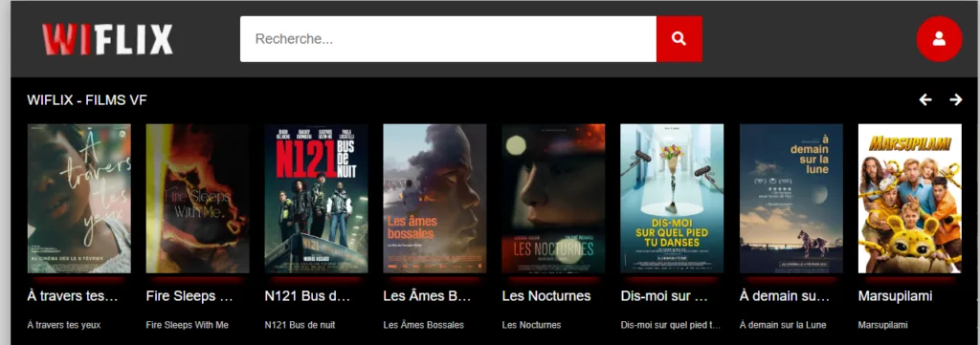Click the red search magnifier button
The image size is (980, 345).
[679, 38]
